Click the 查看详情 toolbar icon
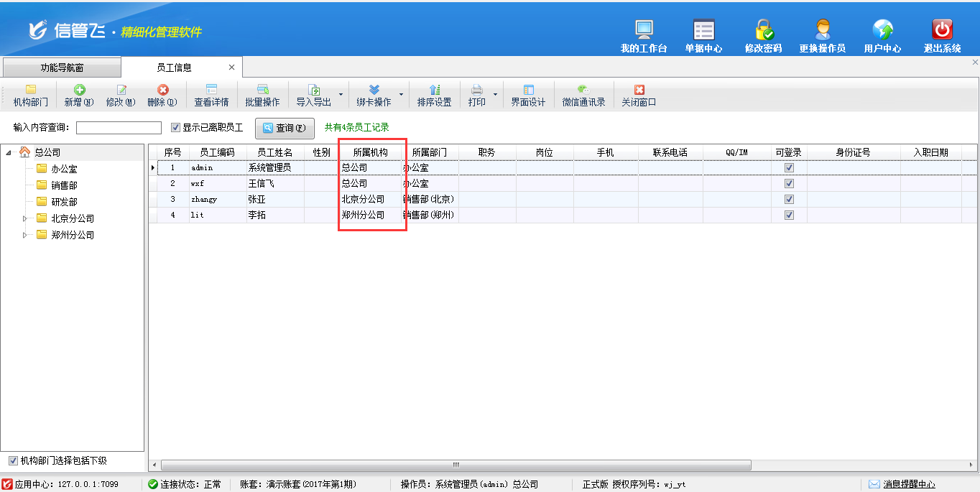The height and width of the screenshot is (492, 980). [x=211, y=90]
